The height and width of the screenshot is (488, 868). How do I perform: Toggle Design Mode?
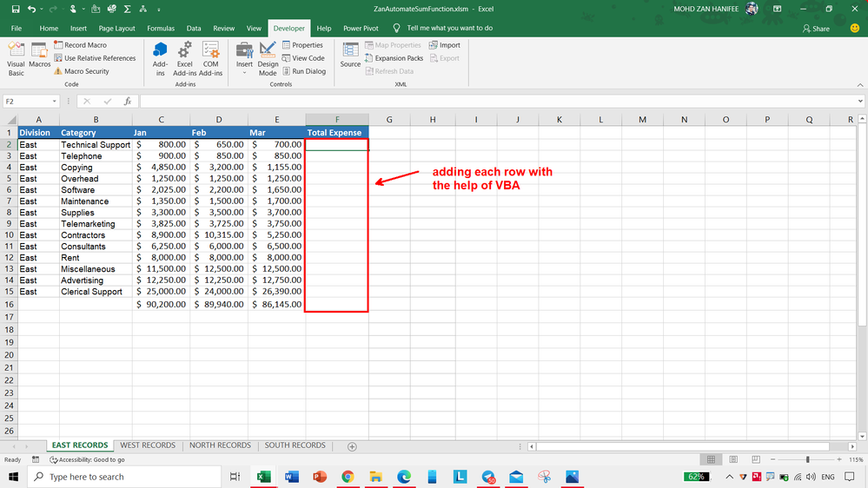click(268, 59)
